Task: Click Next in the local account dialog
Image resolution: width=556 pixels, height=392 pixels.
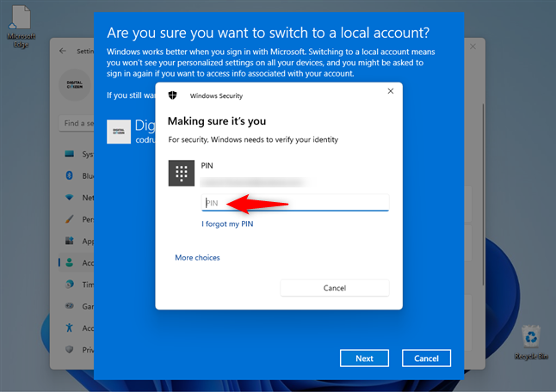Action: coord(364,358)
